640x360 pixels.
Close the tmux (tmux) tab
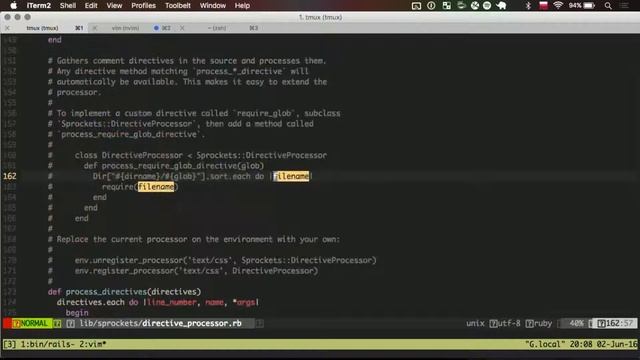pyautogui.click(x=7, y=28)
